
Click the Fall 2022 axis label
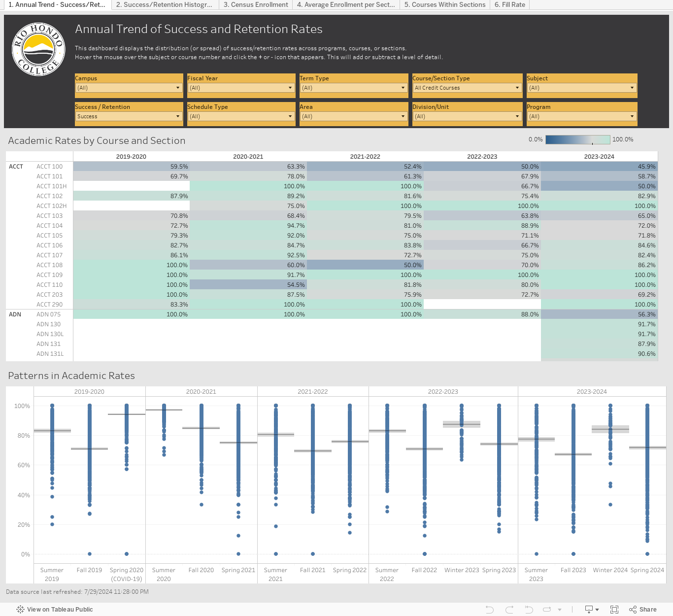[424, 570]
